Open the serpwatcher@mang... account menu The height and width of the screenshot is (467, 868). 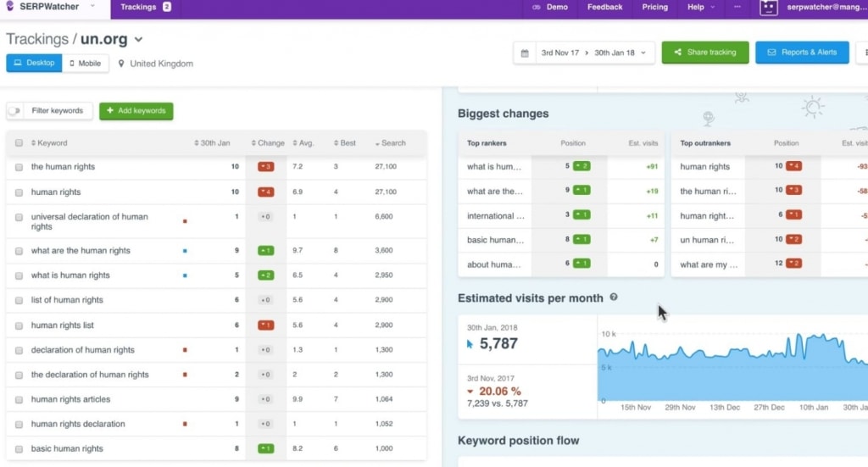[827, 7]
